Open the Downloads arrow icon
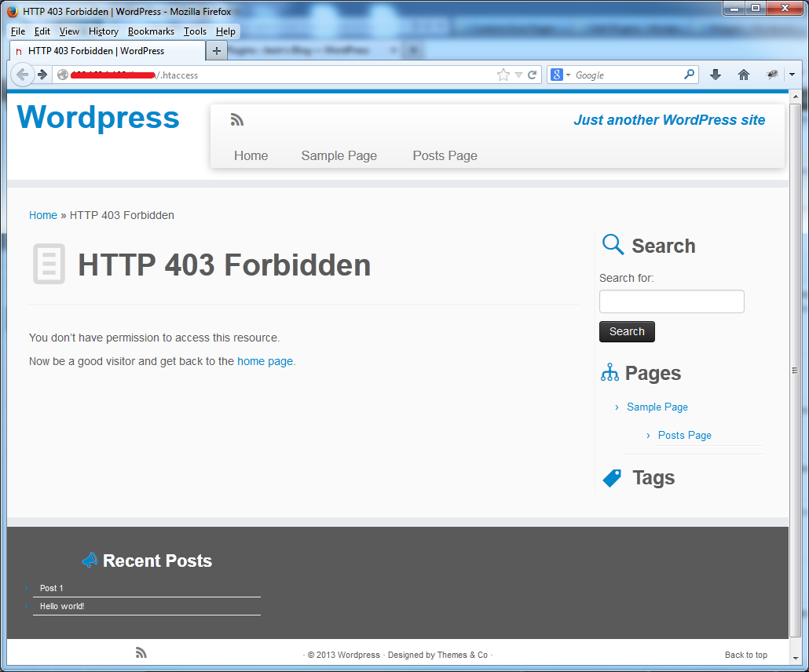 [715, 75]
